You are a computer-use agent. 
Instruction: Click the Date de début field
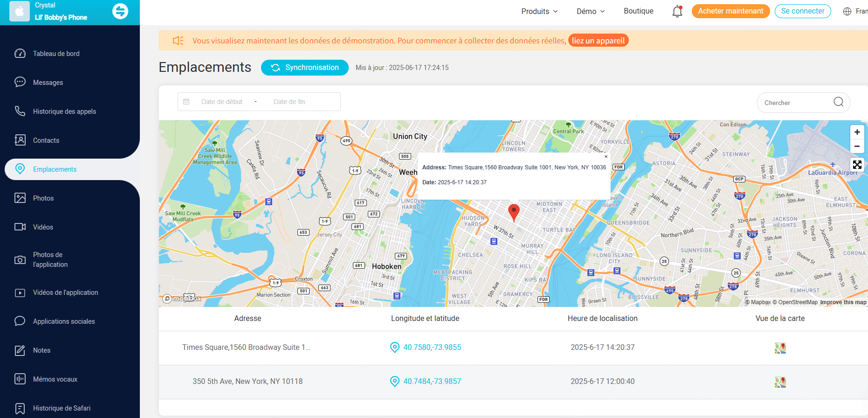(x=222, y=102)
